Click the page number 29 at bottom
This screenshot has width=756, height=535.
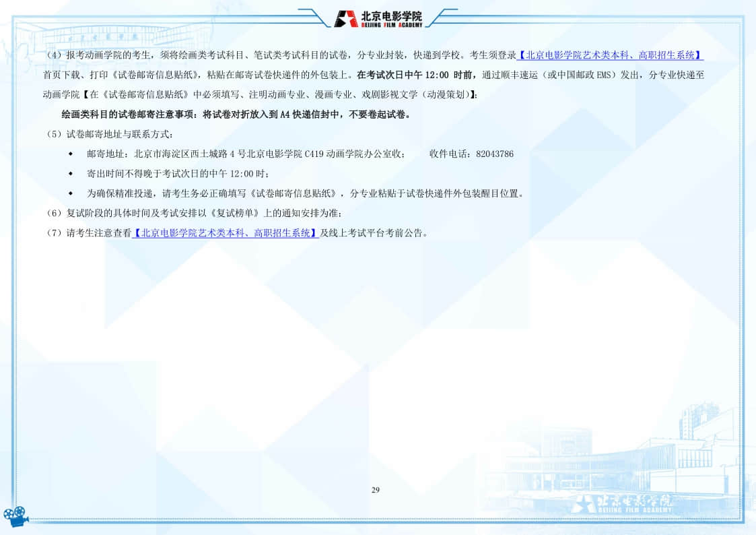[375, 488]
